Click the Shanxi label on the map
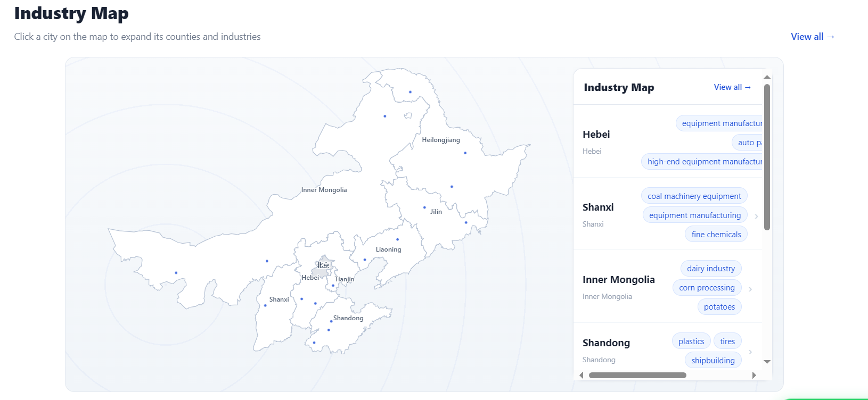This screenshot has height=400, width=868. [279, 299]
